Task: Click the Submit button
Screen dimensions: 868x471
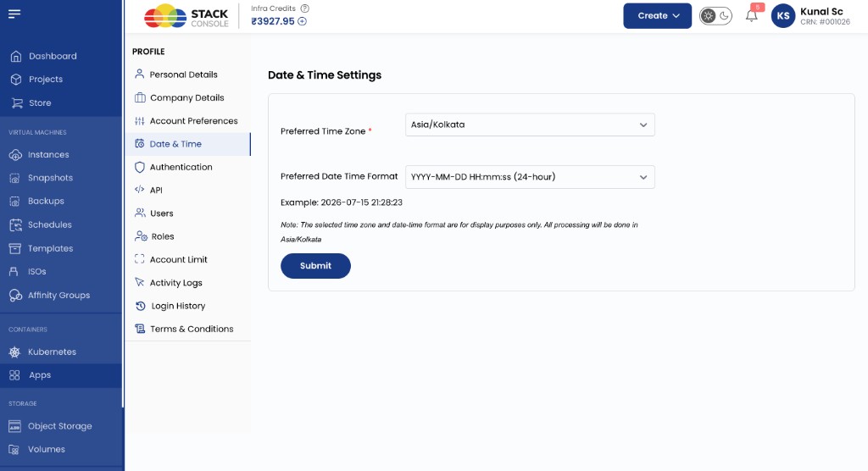Action: tap(315, 266)
